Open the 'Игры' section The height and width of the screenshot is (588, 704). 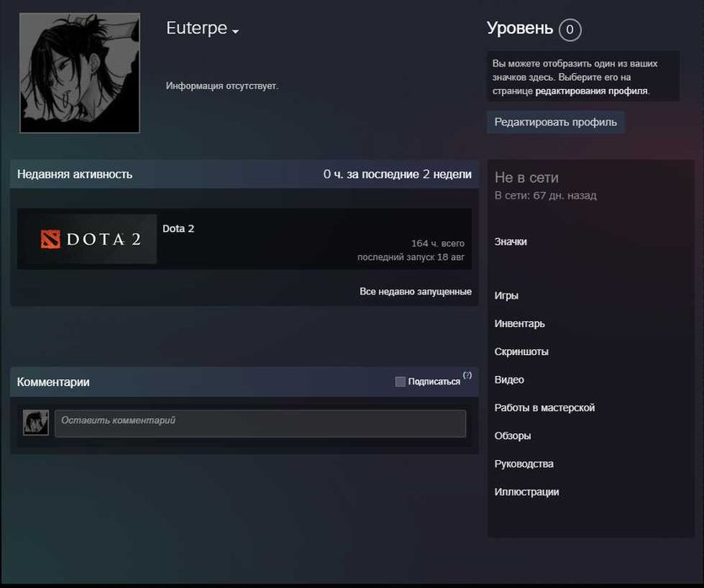click(506, 295)
